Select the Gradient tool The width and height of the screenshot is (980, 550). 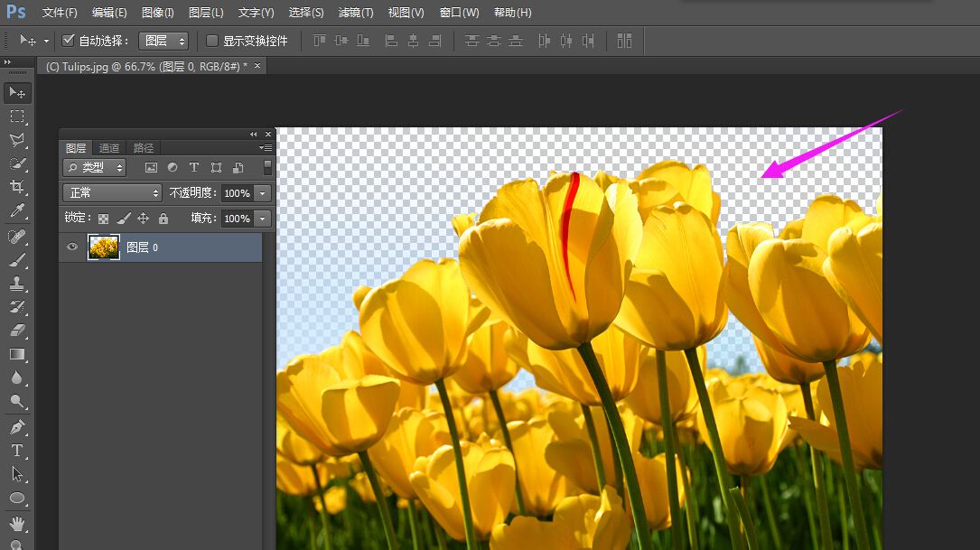[x=17, y=354]
